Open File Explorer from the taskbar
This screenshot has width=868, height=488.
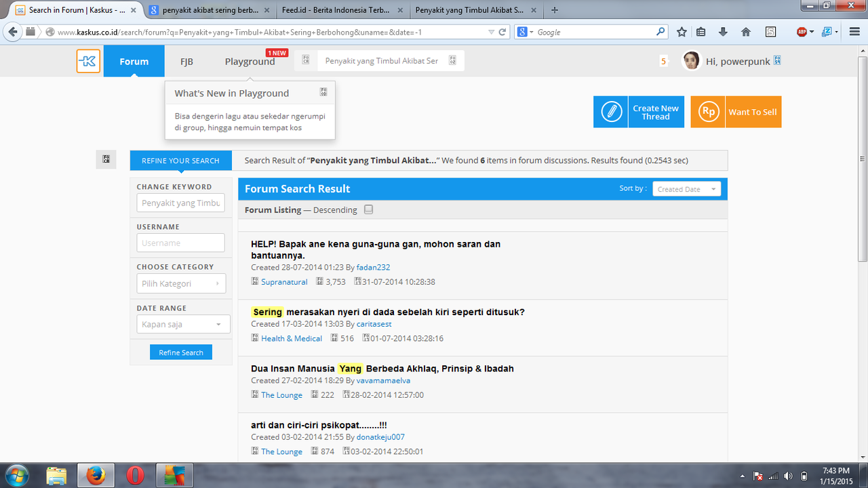point(56,475)
